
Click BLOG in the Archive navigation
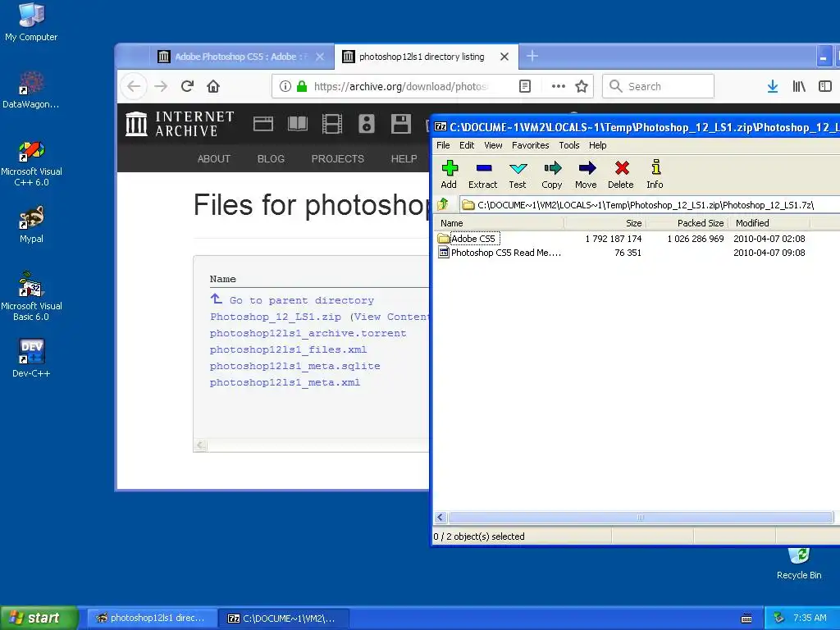pos(271,158)
